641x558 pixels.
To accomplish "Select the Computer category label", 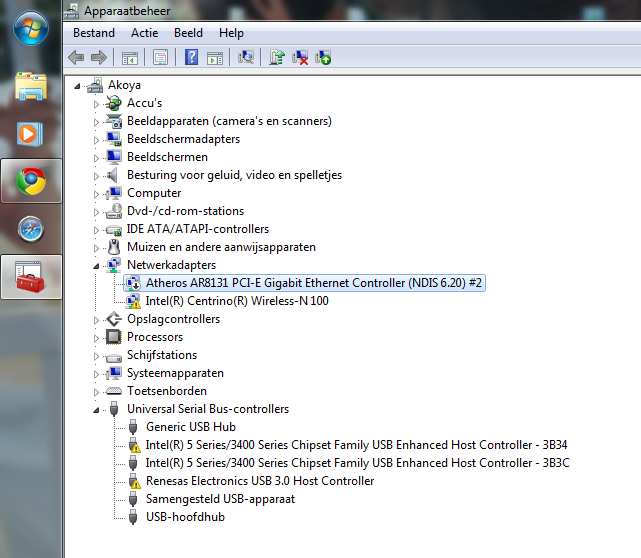I will (154, 193).
